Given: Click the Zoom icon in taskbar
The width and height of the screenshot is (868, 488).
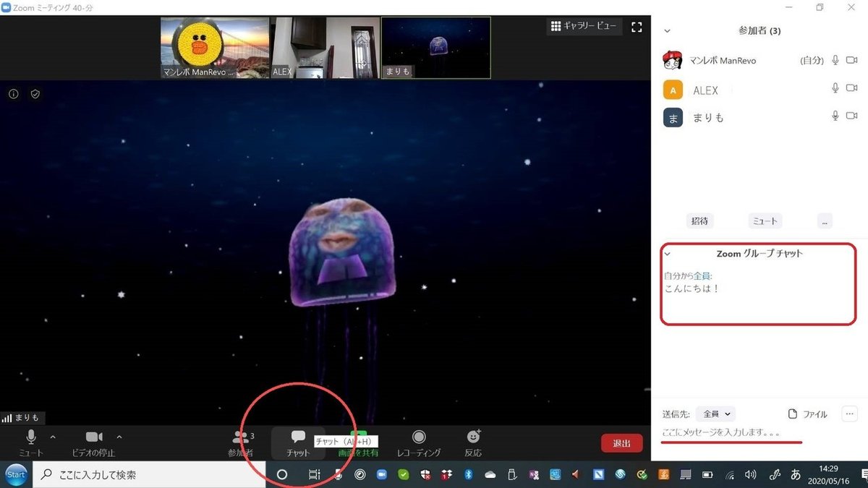Looking at the screenshot, I should 381,475.
